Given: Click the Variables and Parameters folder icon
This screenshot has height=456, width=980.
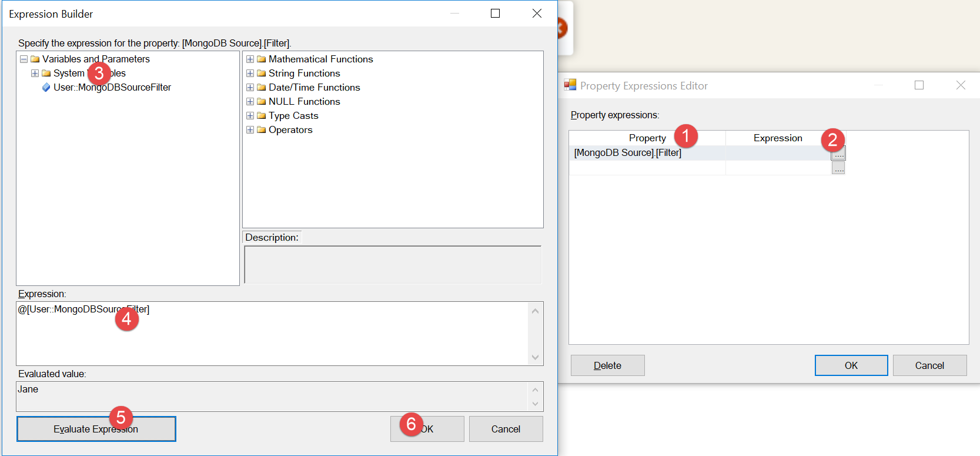Looking at the screenshot, I should (x=35, y=59).
